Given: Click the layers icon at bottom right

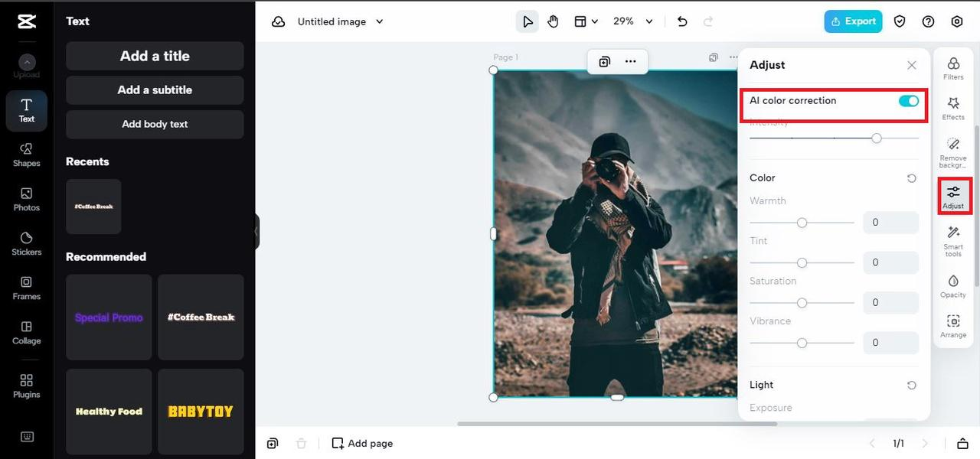Looking at the screenshot, I should tap(962, 444).
